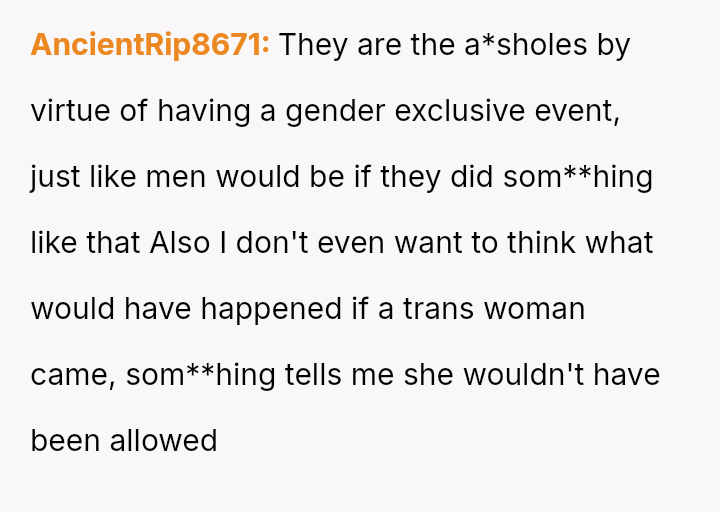This screenshot has width=720, height=512.
Task: Click the word "men" in the comment
Action: pos(175,177)
